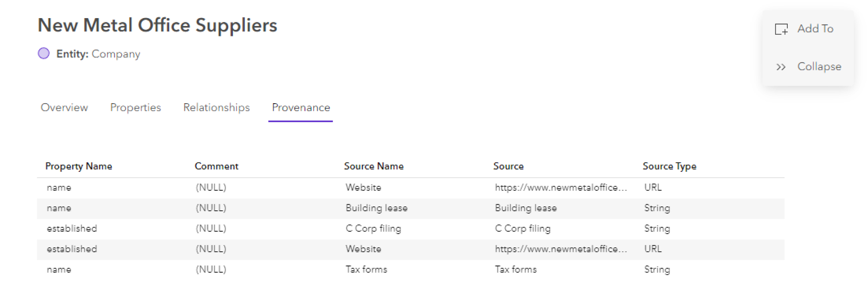Open the Relationships tab
This screenshot has width=868, height=306.
pyautogui.click(x=216, y=108)
